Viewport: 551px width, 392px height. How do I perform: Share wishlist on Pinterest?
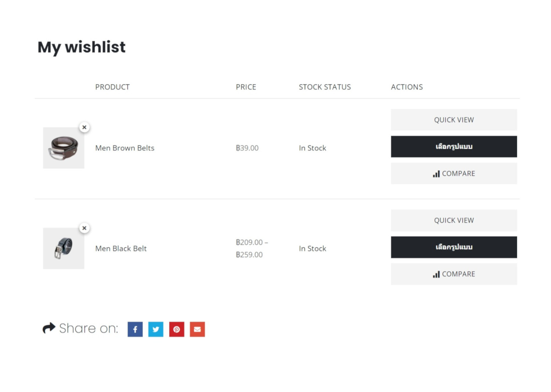pyautogui.click(x=177, y=329)
